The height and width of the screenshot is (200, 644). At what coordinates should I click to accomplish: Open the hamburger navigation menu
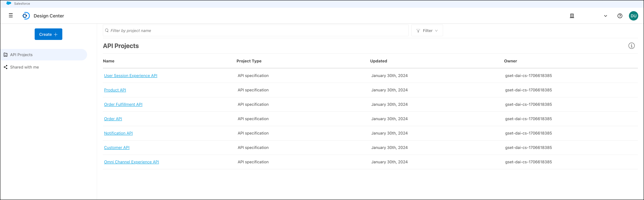[x=11, y=15]
